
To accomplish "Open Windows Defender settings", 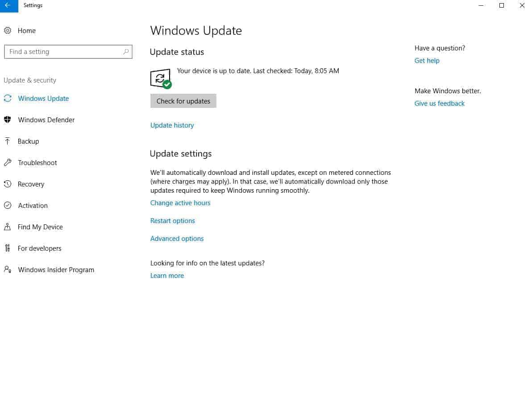I will (x=46, y=120).
